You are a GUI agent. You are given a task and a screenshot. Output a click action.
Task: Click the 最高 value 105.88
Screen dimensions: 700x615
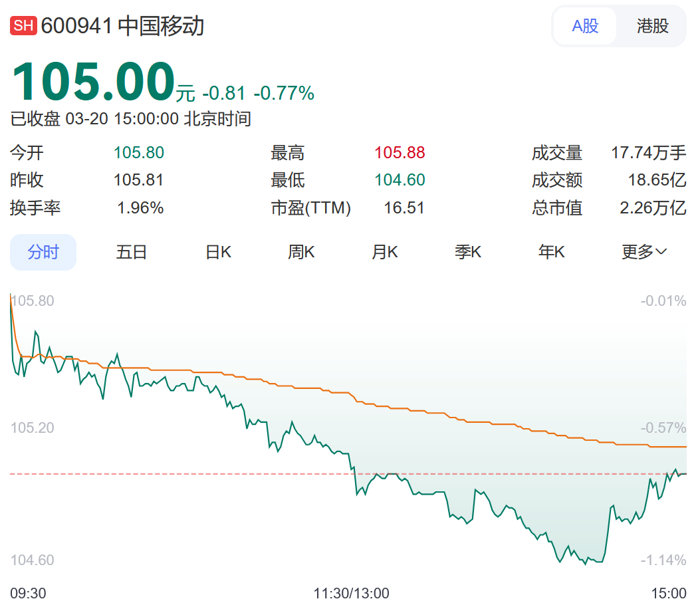click(x=400, y=153)
